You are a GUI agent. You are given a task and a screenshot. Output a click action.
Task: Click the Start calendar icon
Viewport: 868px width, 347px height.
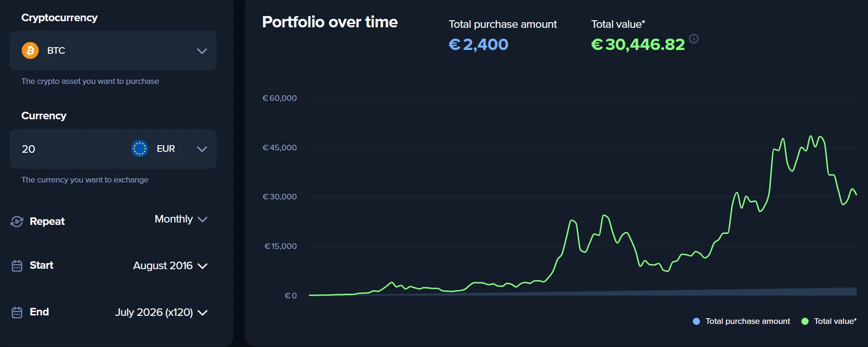pos(17,266)
